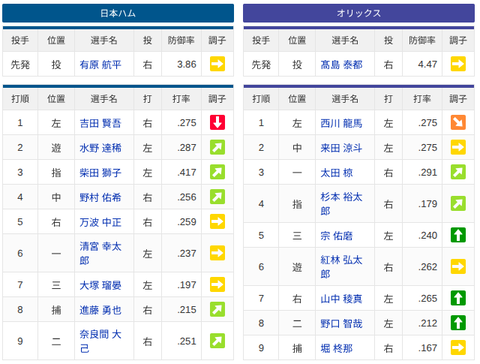Click the .167 batting average
Image resolution: width=480 pixels, height=364 pixels.
click(428, 348)
